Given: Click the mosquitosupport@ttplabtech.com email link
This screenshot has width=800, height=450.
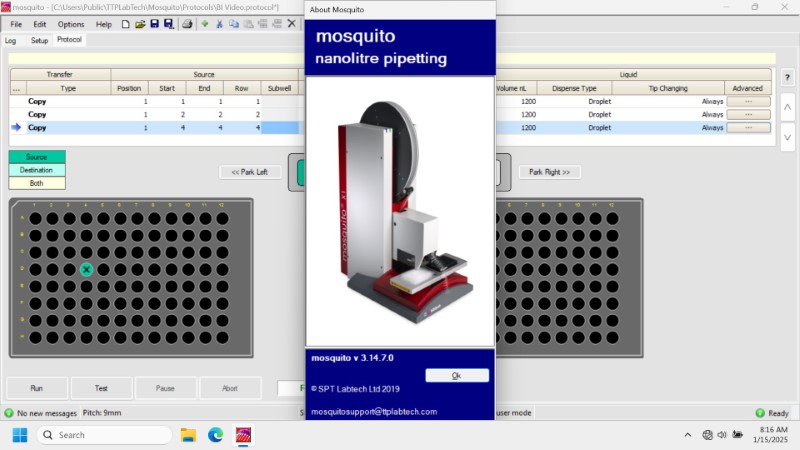Looking at the screenshot, I should pyautogui.click(x=374, y=412).
